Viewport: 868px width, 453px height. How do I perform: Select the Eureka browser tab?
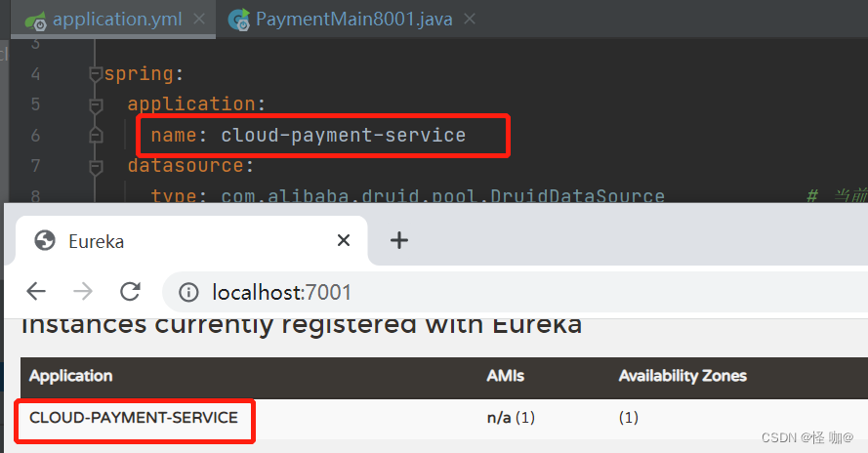tap(191, 241)
